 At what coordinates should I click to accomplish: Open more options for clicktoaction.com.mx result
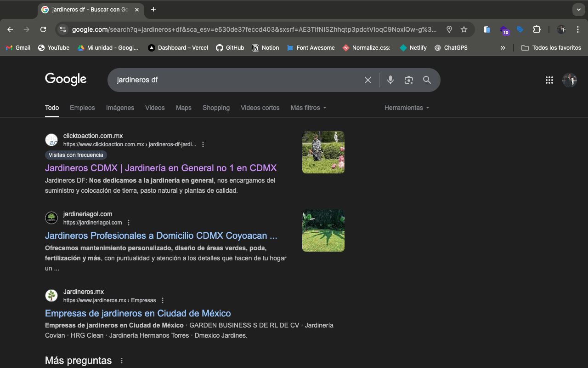pos(203,144)
